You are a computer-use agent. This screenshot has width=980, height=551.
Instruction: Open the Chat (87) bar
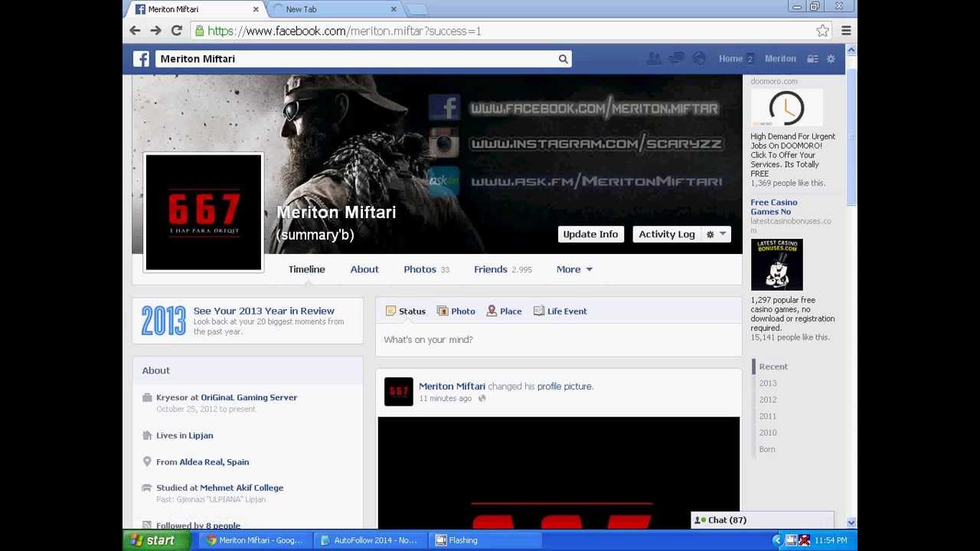click(762, 520)
